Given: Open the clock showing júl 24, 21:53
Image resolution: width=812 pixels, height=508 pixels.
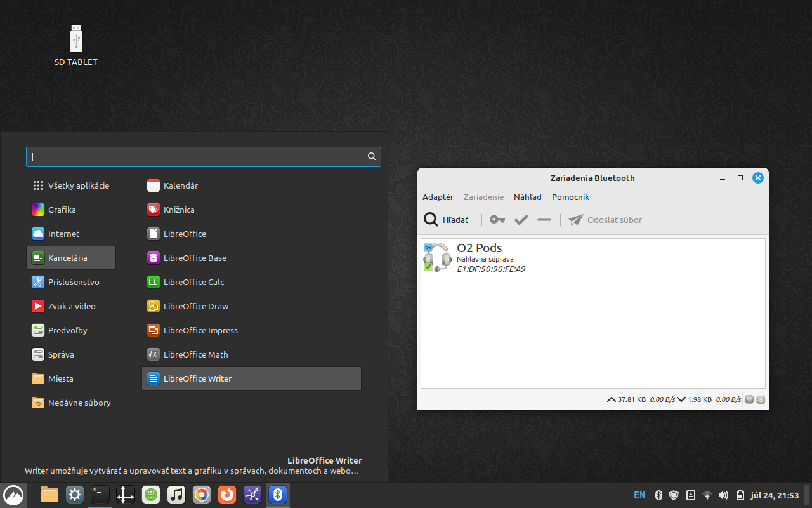Looking at the screenshot, I should 775,495.
